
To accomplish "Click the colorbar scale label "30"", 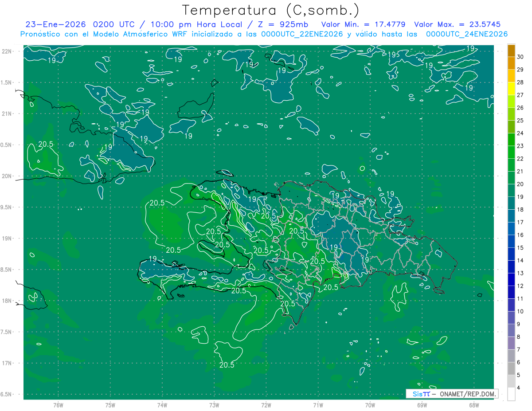I will tap(520, 57).
